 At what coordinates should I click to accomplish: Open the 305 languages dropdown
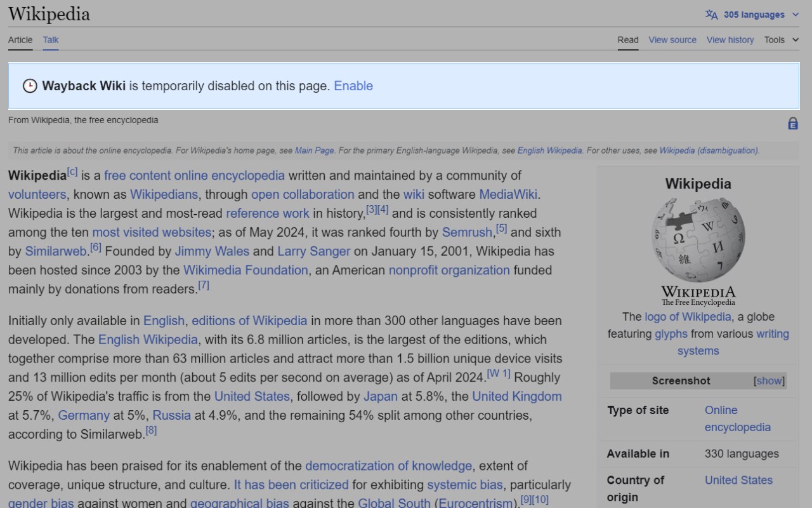click(754, 15)
